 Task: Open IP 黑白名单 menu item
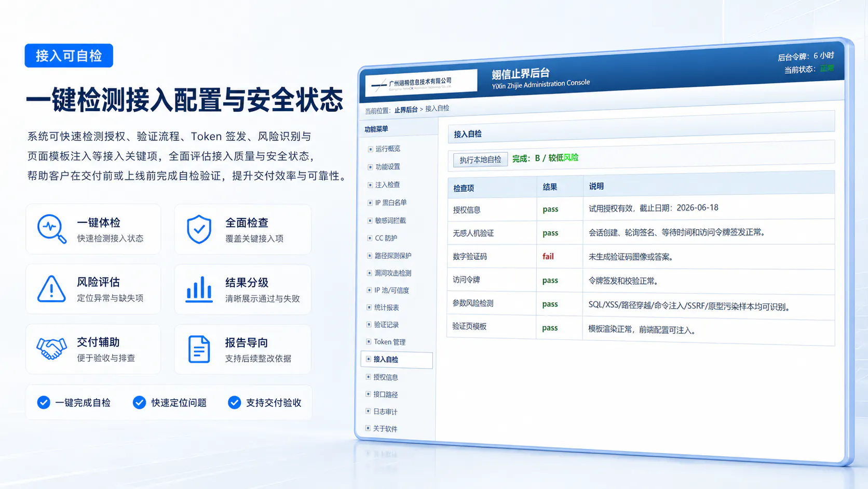point(391,203)
